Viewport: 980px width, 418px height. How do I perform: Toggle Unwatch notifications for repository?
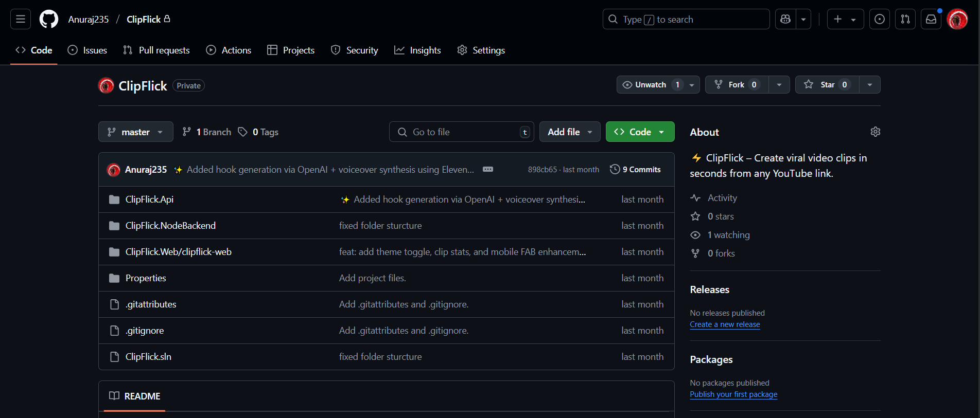tap(651, 85)
